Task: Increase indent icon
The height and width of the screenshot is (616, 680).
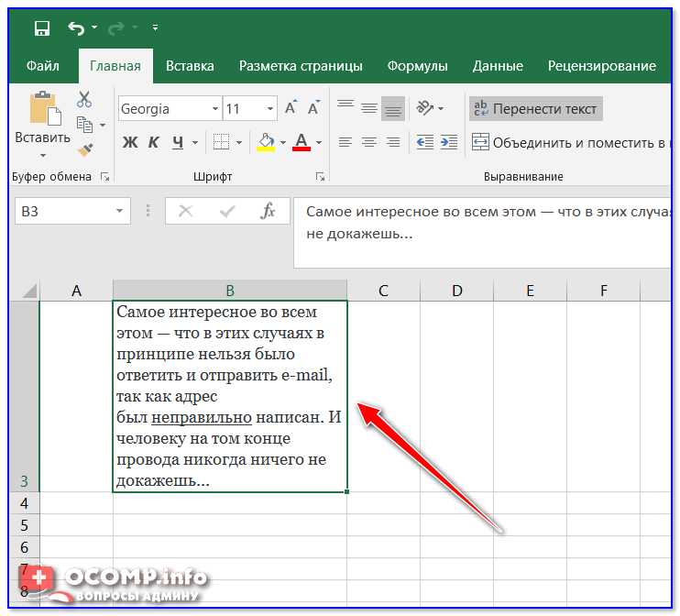Action: (x=449, y=142)
